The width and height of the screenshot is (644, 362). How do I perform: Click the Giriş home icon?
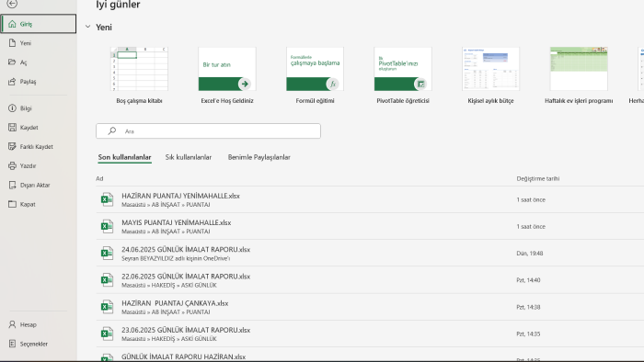click(x=12, y=24)
